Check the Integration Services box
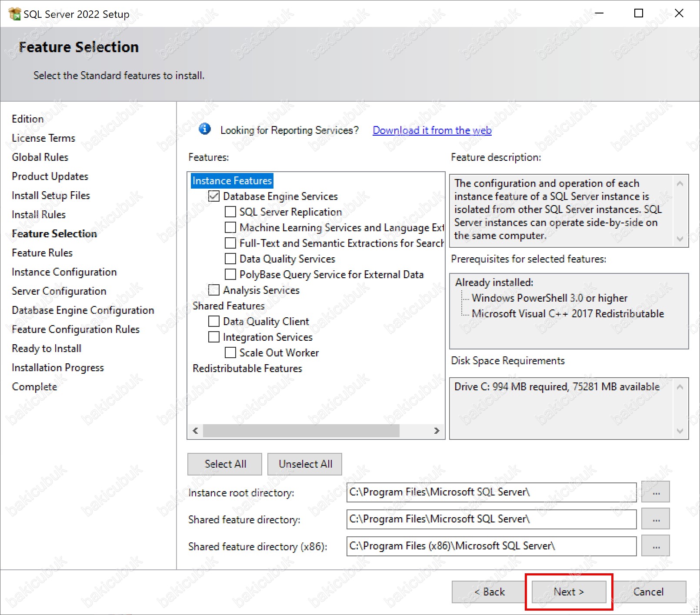 click(214, 337)
